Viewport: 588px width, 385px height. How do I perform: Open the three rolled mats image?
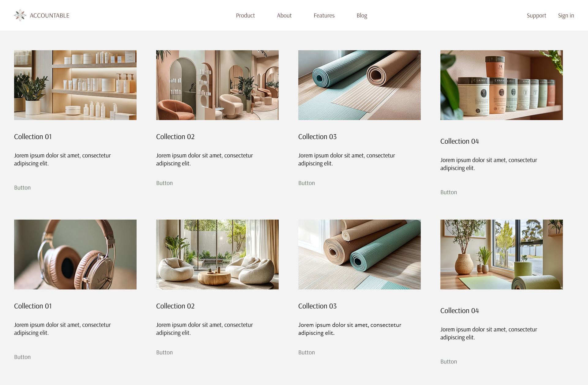click(x=360, y=255)
